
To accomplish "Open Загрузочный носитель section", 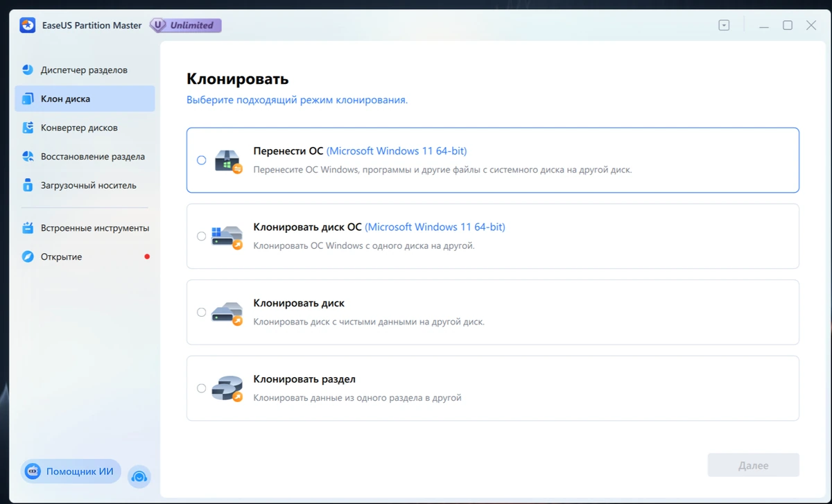I will (85, 186).
